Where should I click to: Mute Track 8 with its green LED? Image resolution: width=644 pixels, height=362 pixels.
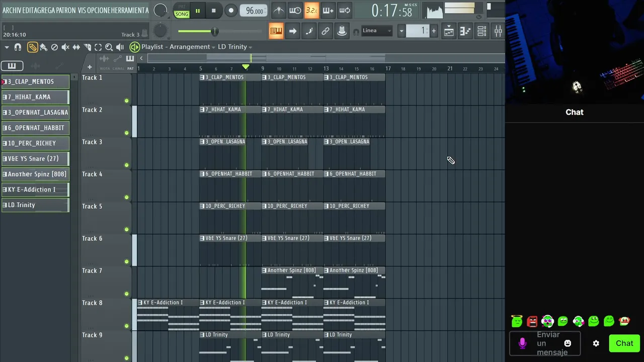pyautogui.click(x=126, y=326)
